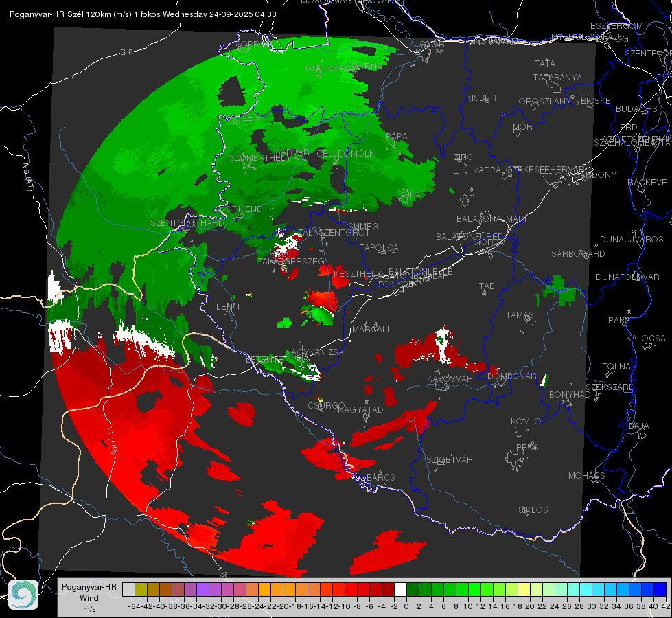Image resolution: width=672 pixels, height=618 pixels.
Task: Click the TATABANYA city label
Action: point(557,77)
